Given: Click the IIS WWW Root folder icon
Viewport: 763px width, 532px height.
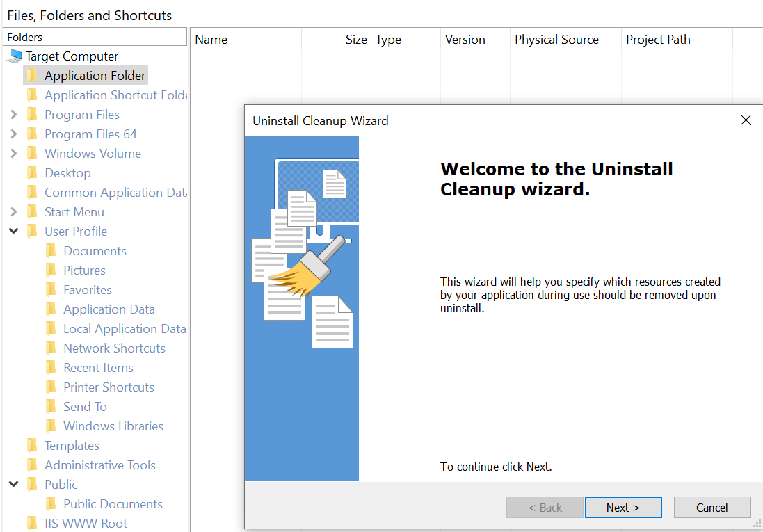Looking at the screenshot, I should (32, 524).
